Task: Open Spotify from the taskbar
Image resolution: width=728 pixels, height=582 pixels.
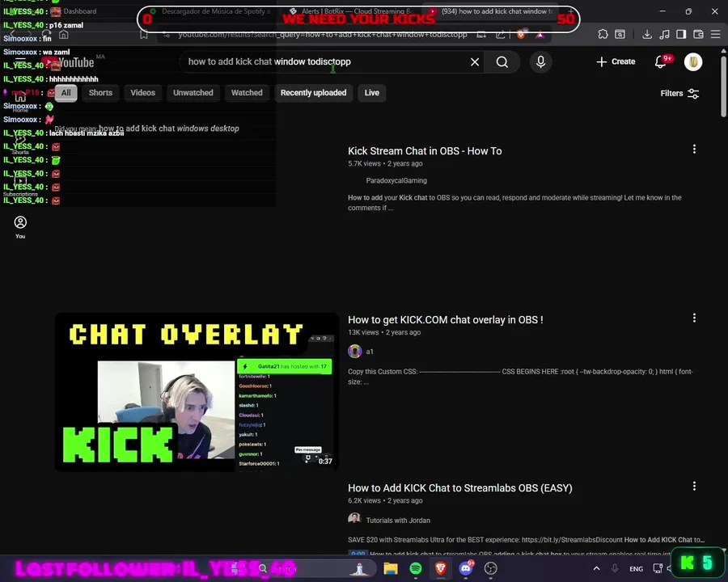Action: (x=416, y=568)
